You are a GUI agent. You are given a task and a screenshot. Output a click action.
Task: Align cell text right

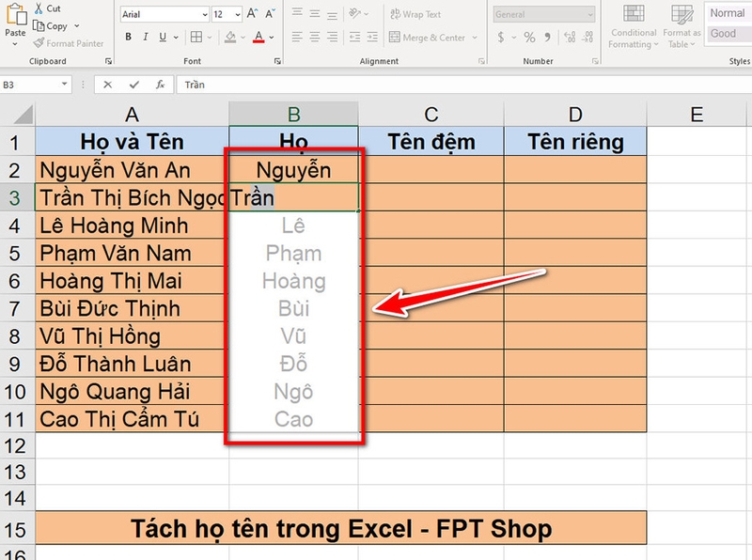(332, 37)
